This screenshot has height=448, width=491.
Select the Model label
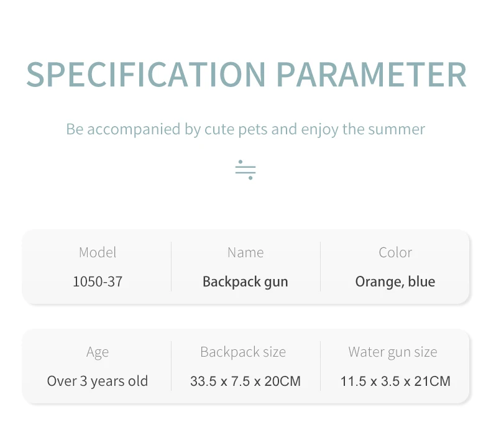(x=98, y=252)
